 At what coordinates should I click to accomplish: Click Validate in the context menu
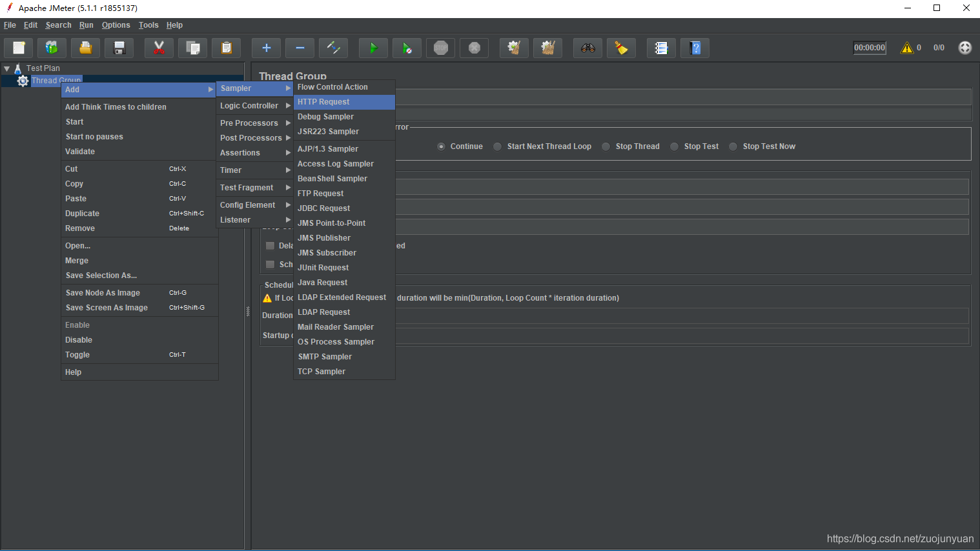[139, 152]
